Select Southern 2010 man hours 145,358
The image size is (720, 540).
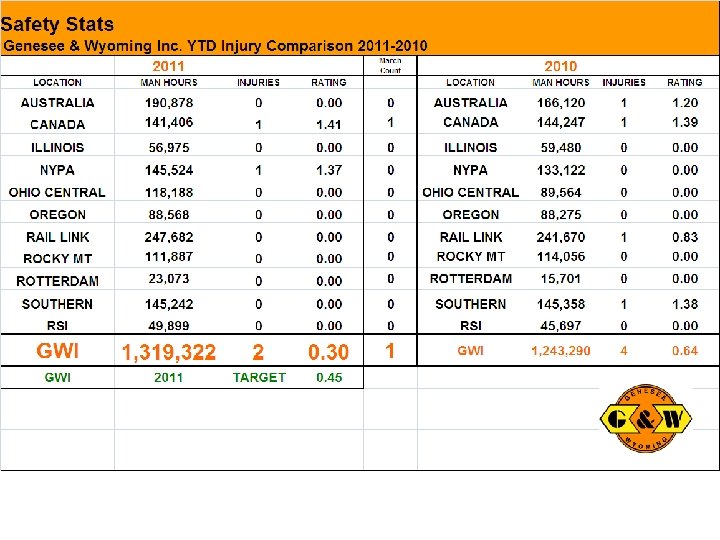561,304
